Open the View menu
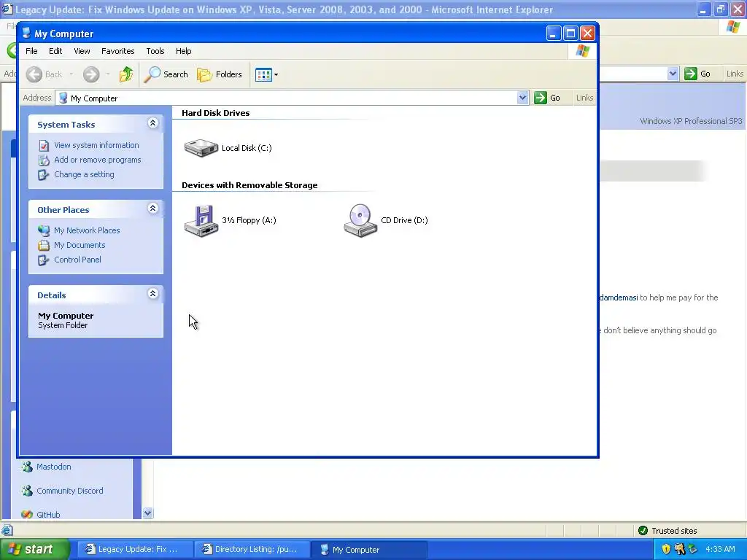This screenshot has width=747, height=560. [82, 51]
